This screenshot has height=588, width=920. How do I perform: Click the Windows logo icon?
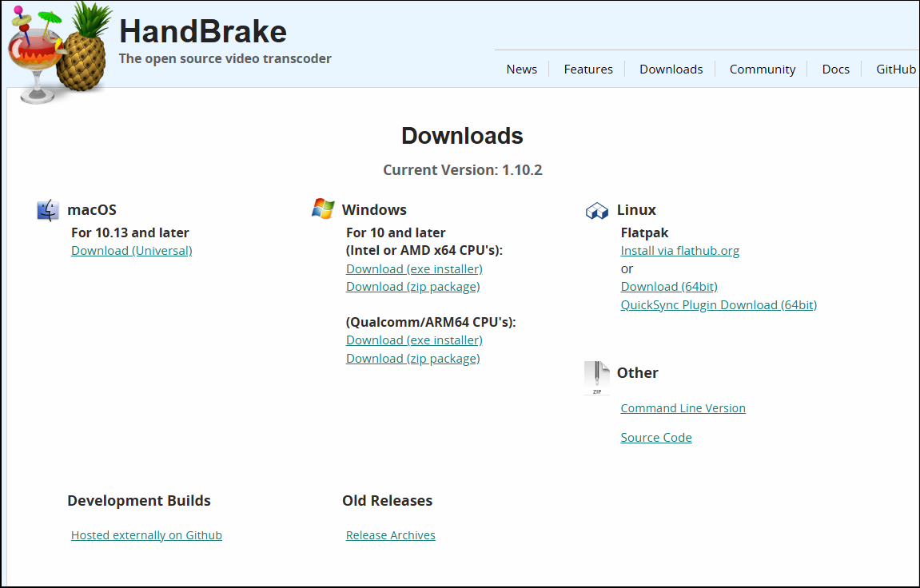[x=321, y=209]
